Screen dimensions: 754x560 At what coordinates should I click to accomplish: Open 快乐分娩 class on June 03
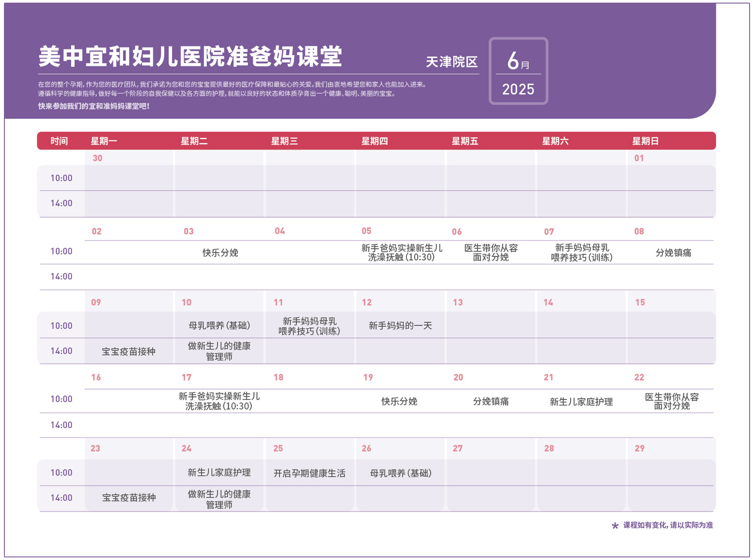[x=220, y=253]
